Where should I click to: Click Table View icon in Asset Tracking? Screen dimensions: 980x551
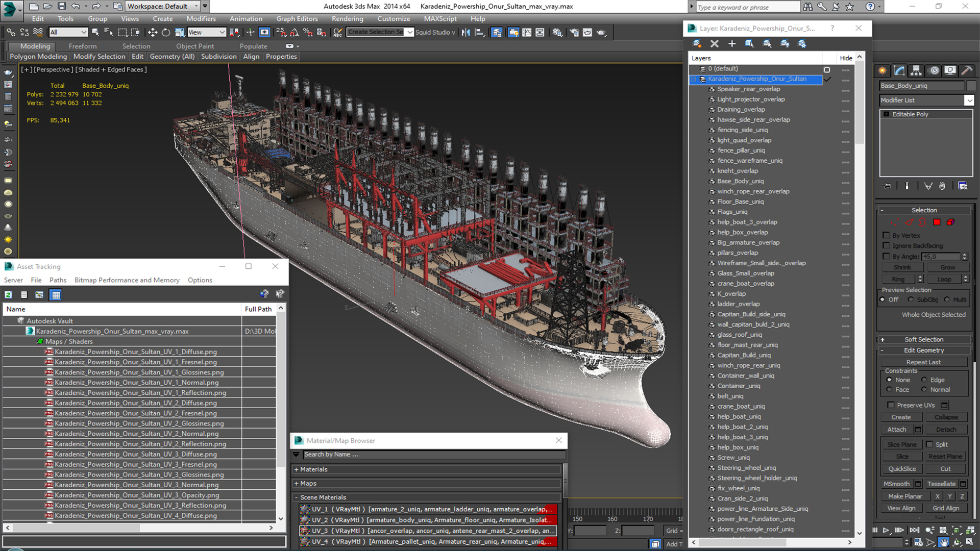pos(56,294)
